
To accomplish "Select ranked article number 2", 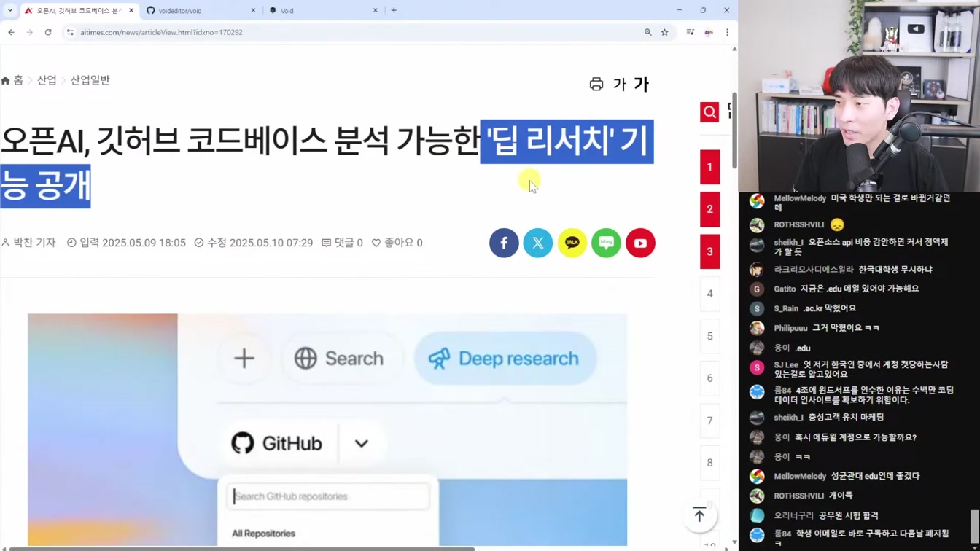I will tap(709, 209).
